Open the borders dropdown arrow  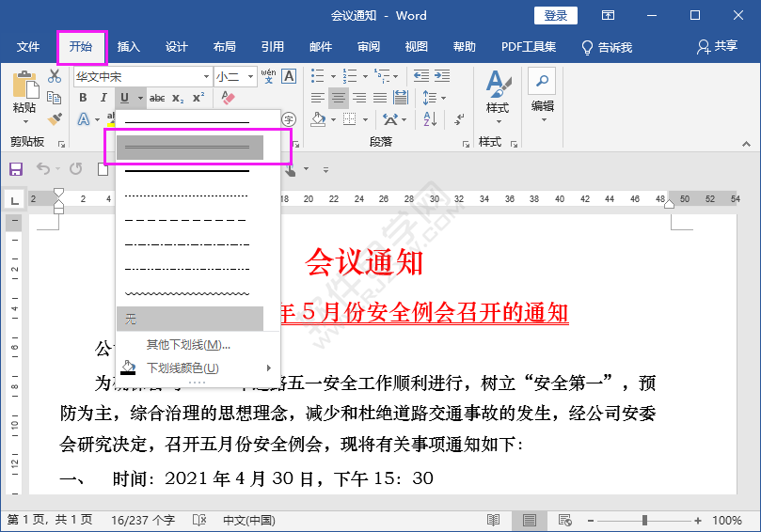click(365, 119)
